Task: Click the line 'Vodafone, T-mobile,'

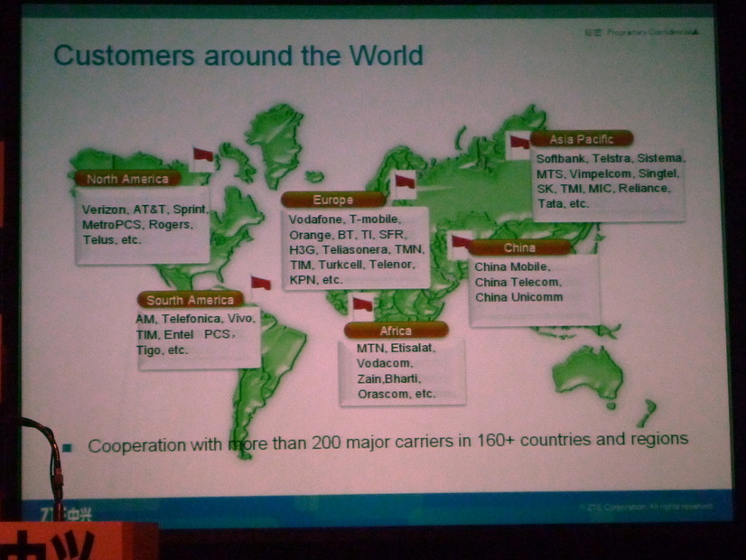Action: 345,219
